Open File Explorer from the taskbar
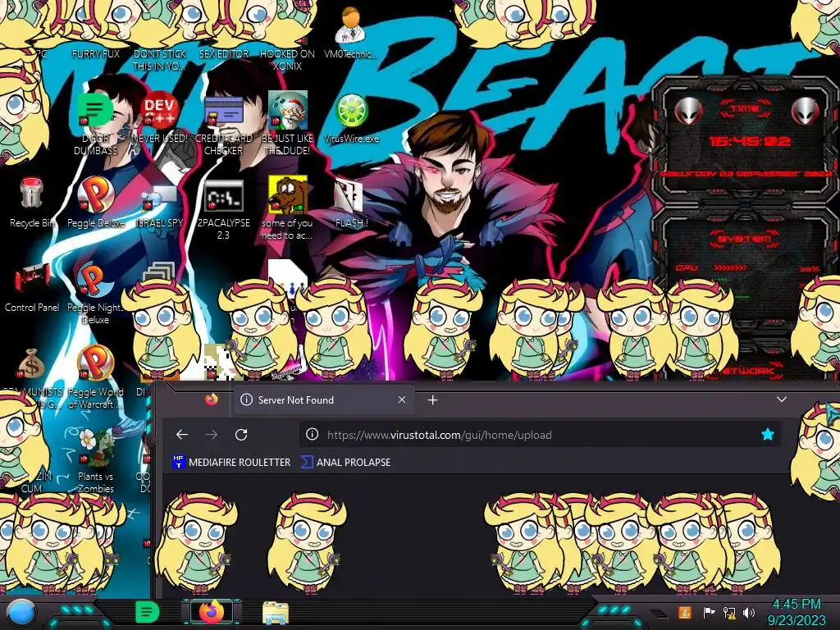This screenshot has width=840, height=630. [276, 614]
